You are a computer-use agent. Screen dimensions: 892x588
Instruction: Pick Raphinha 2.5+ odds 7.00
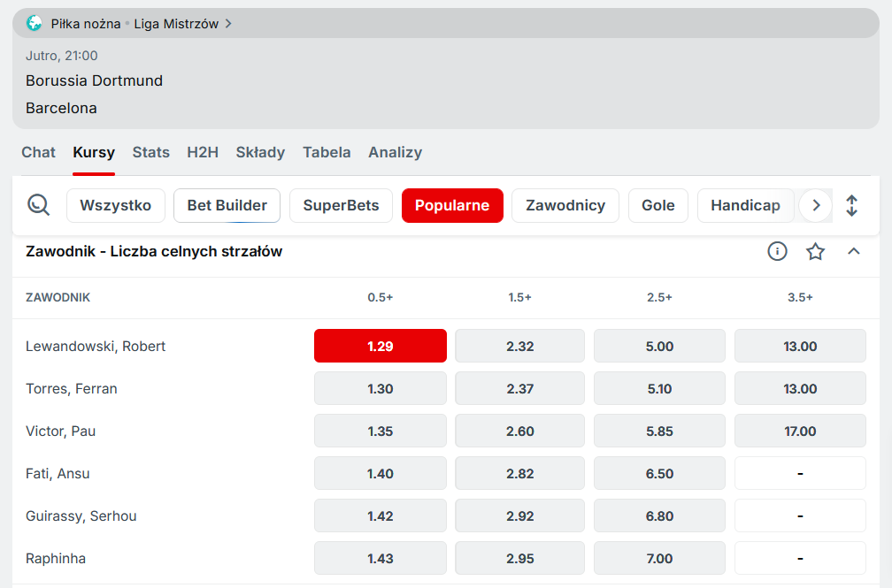coord(659,558)
